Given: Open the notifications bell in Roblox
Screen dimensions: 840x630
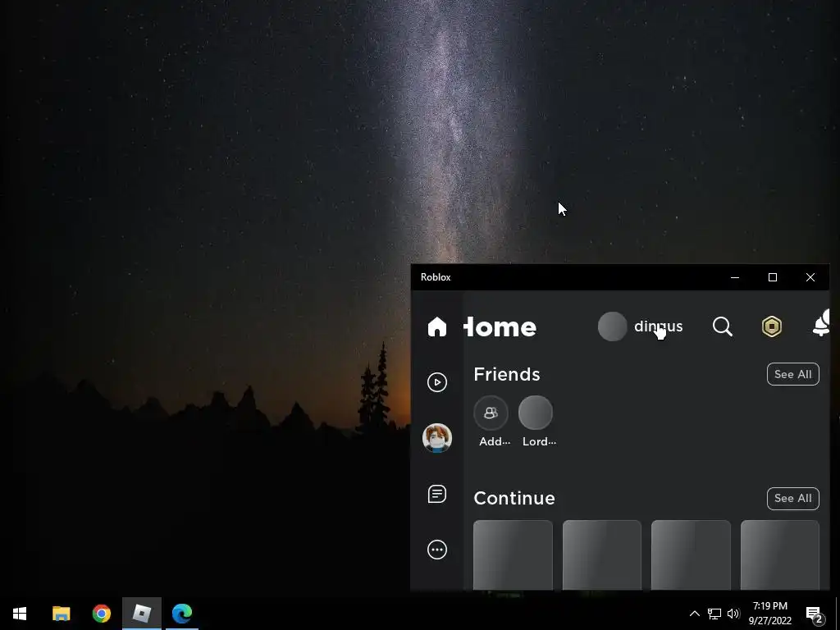Looking at the screenshot, I should tap(821, 323).
